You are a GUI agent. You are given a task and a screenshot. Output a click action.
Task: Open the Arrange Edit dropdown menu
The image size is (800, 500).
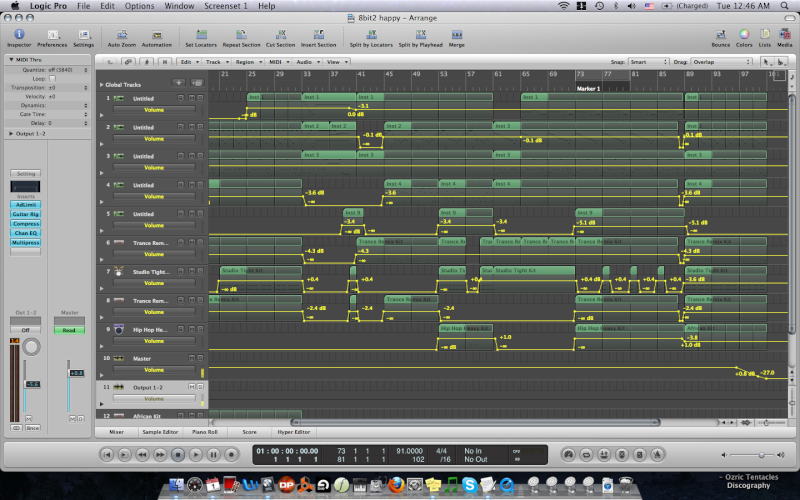click(x=189, y=62)
